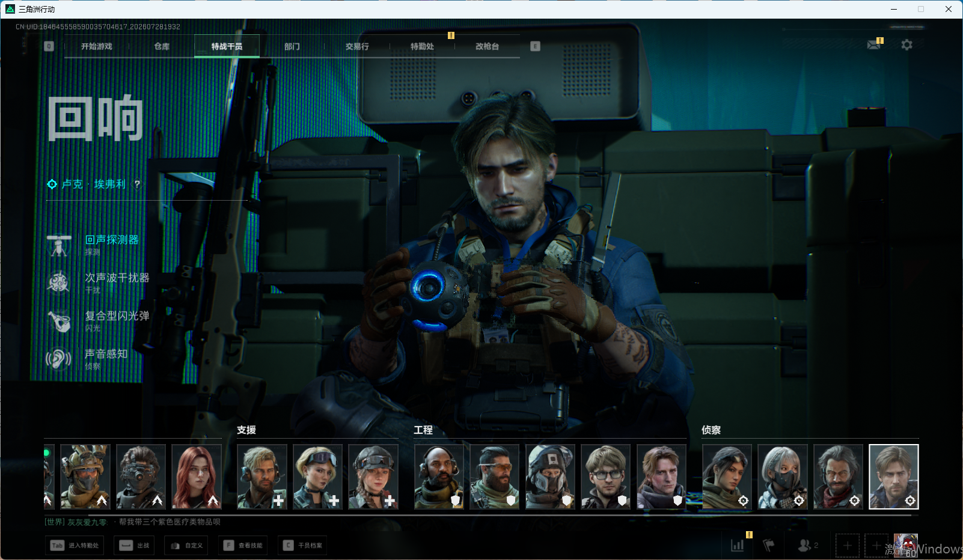This screenshot has height=560, width=963.
Task: Open the player avatar in bottom corner
Action: pyautogui.click(x=905, y=546)
